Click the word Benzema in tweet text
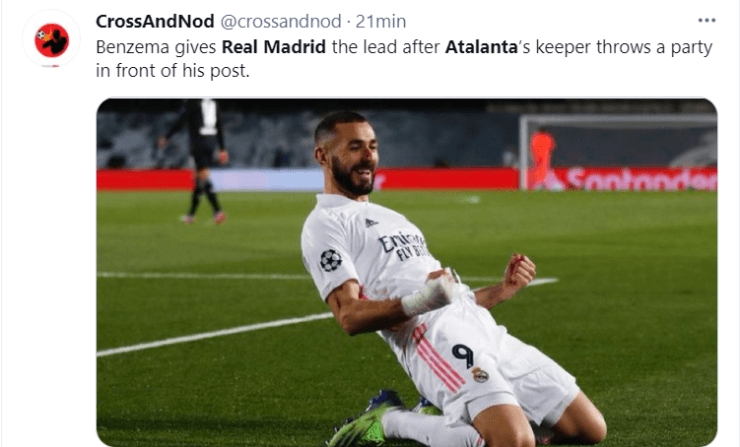Viewport: 740px width, 447px height. 133,47
